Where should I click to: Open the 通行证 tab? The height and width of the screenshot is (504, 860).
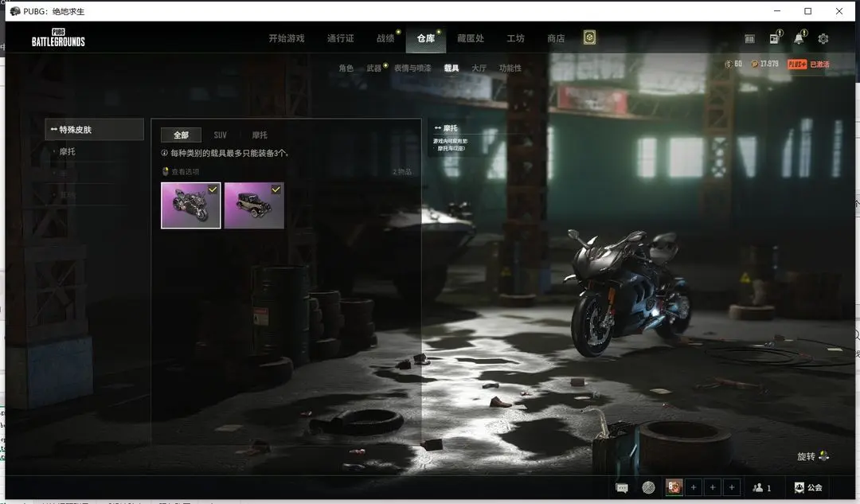[x=341, y=38]
